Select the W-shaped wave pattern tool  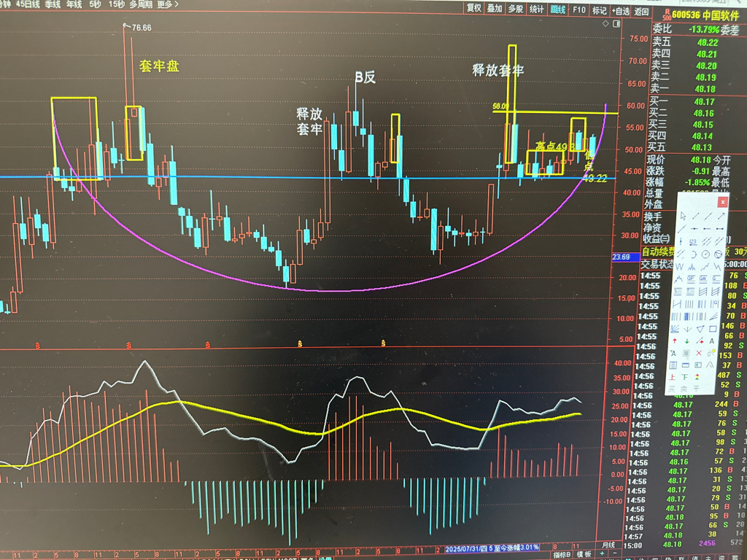[679, 267]
